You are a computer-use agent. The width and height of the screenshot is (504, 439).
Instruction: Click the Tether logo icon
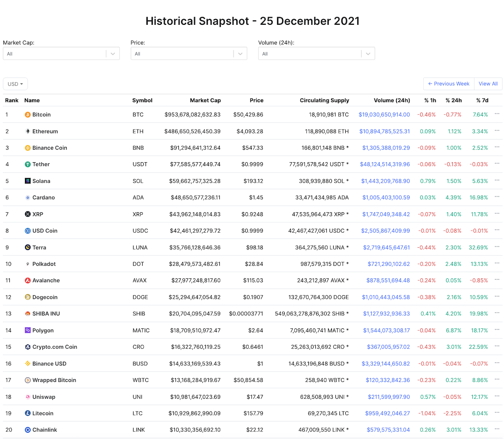click(x=28, y=165)
